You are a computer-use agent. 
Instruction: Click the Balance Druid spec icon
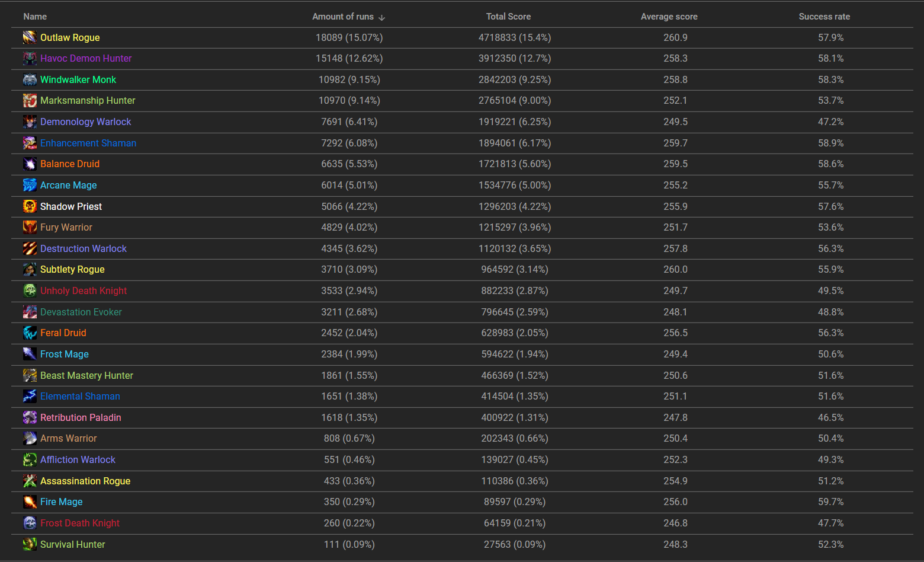30,164
